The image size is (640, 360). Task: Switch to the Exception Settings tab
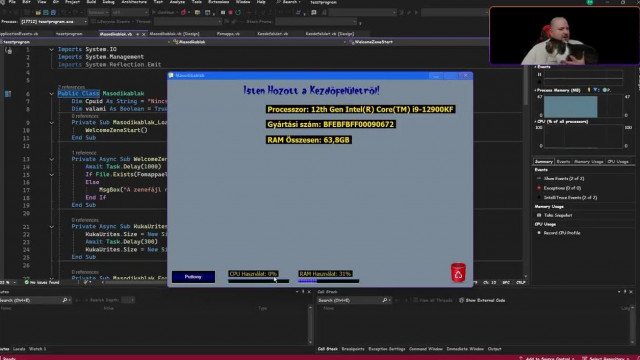(387, 349)
